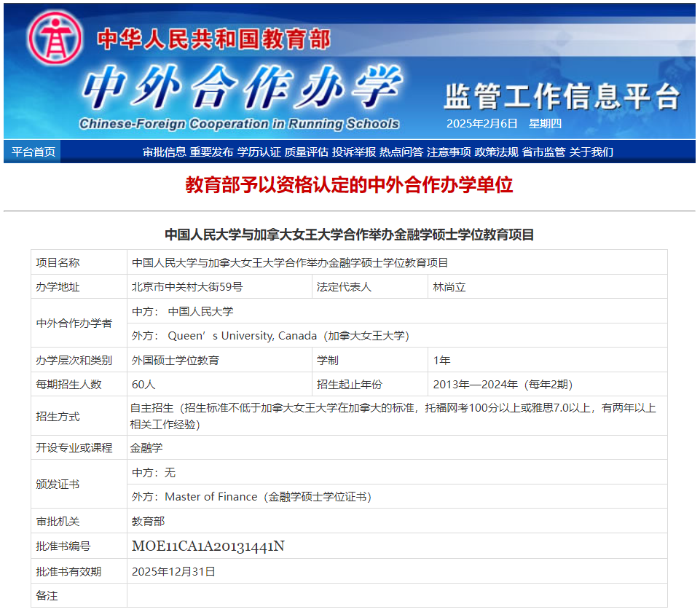The width and height of the screenshot is (700, 612).
Task: Click the date 2025年2月6日 星期四
Action: pyautogui.click(x=504, y=124)
